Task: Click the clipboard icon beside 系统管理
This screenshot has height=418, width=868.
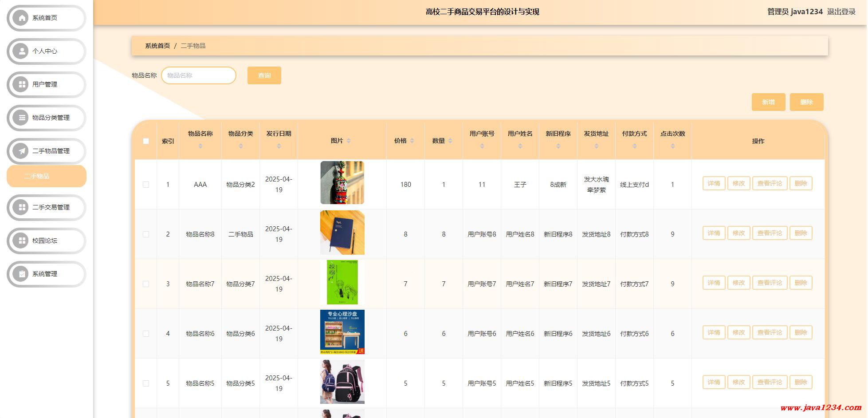Action: (21, 274)
